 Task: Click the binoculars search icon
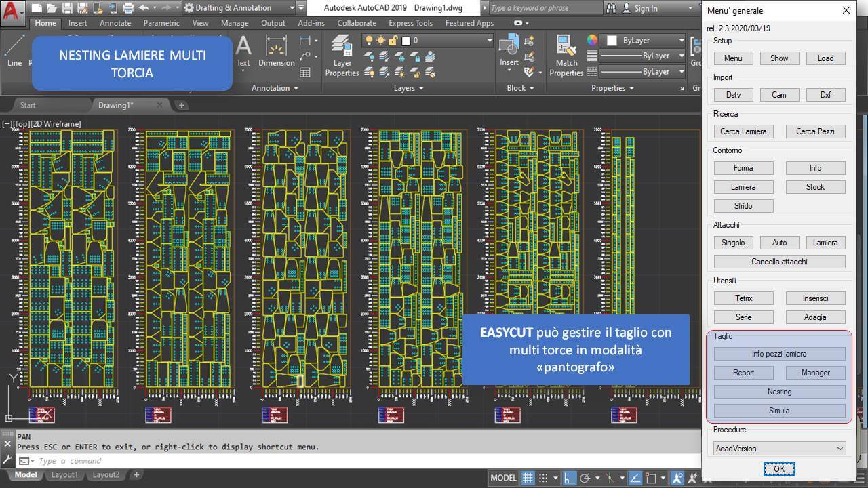pyautogui.click(x=610, y=8)
